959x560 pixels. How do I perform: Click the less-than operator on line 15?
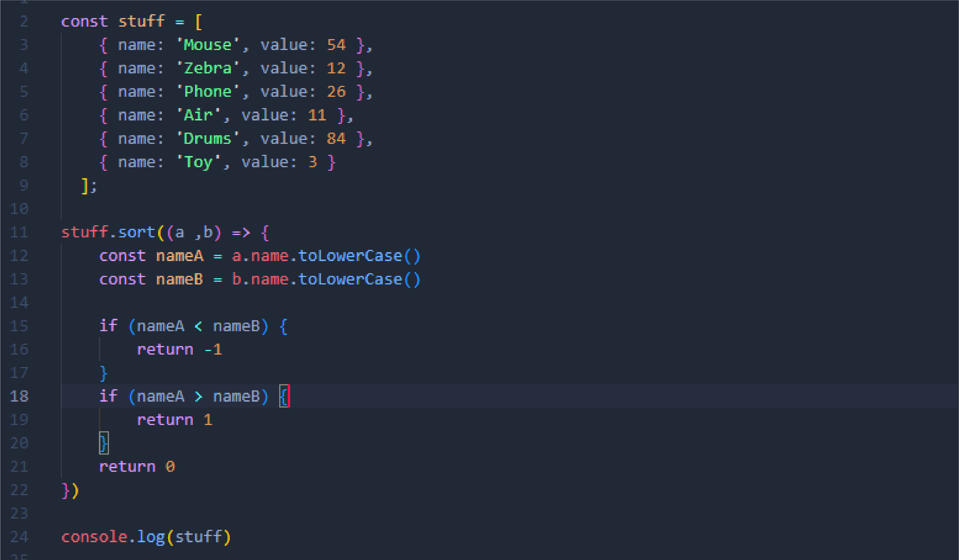198,326
